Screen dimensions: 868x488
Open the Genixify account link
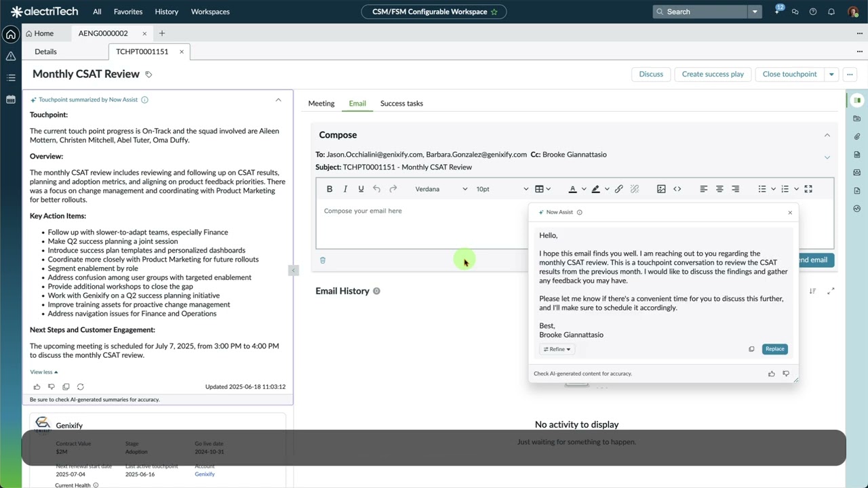pos(204,474)
